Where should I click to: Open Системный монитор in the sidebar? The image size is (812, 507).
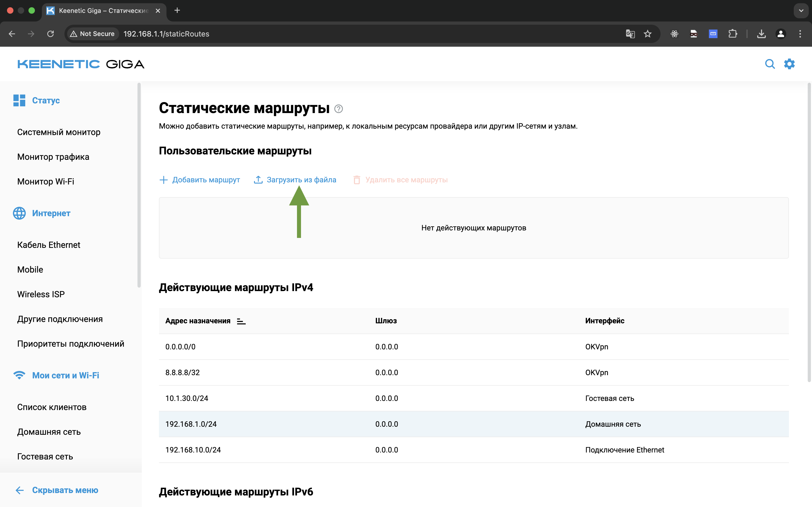pyautogui.click(x=59, y=132)
